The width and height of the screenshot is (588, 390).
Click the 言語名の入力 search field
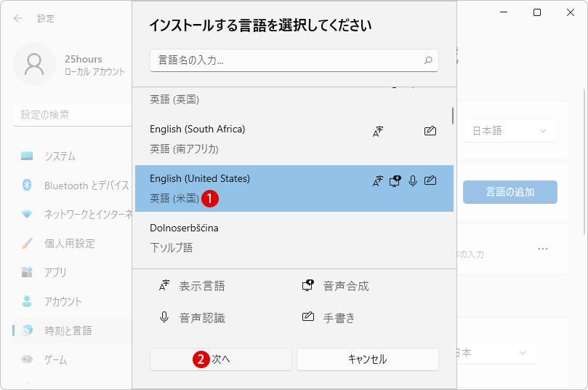pos(294,60)
